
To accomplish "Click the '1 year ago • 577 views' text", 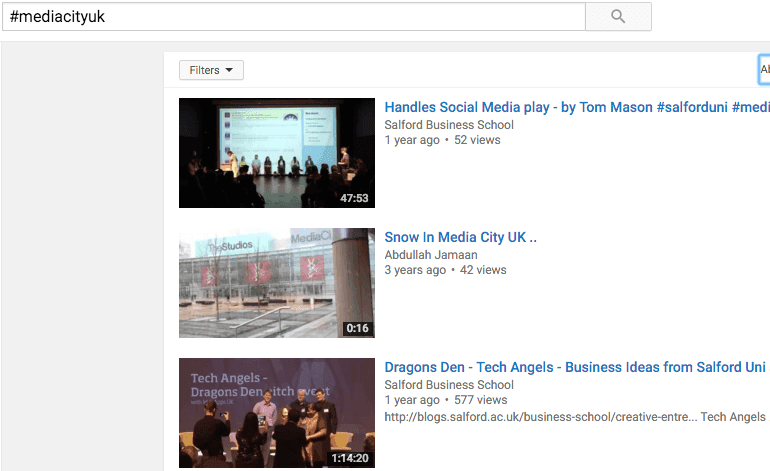I will 446,400.
